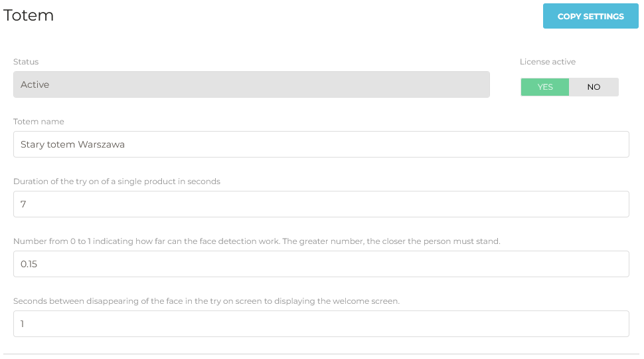The width and height of the screenshot is (644, 359).
Task: Set License active to YES
Action: (545, 87)
